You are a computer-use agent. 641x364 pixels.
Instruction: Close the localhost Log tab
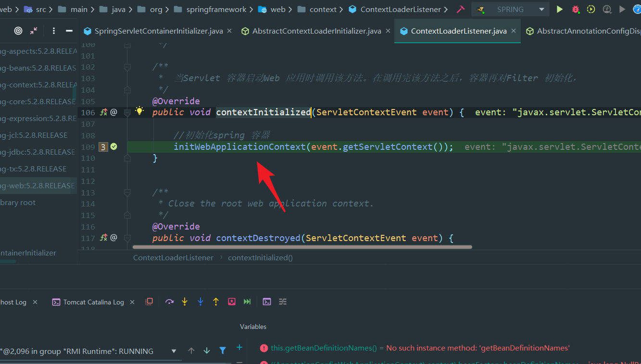click(x=35, y=302)
